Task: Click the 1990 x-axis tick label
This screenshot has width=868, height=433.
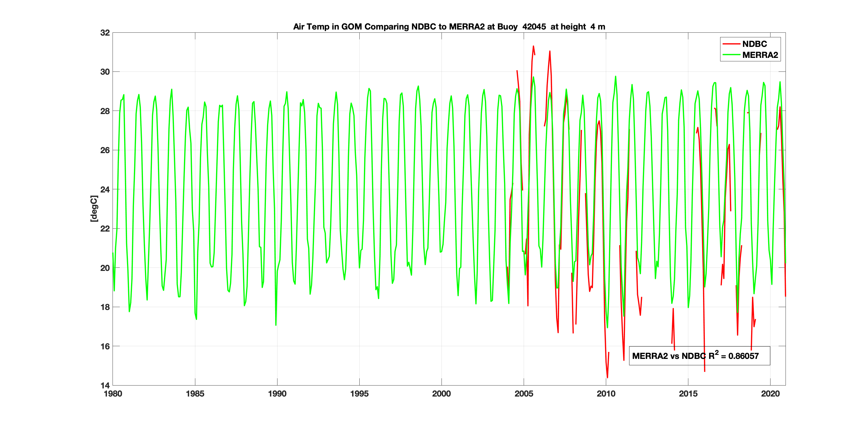Action: pos(277,394)
